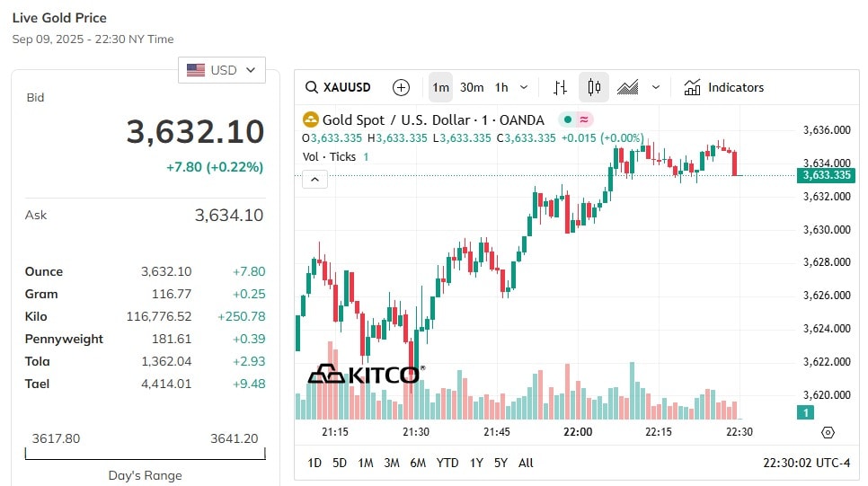Toggle the pink data mode indicator
The width and height of the screenshot is (868, 486).
tap(584, 119)
